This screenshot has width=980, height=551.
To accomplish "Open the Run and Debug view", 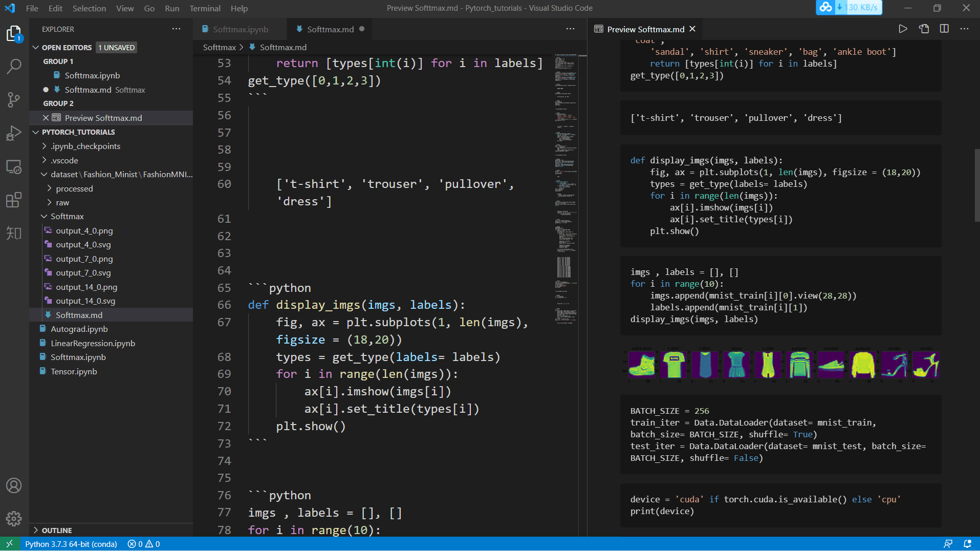I will click(14, 133).
